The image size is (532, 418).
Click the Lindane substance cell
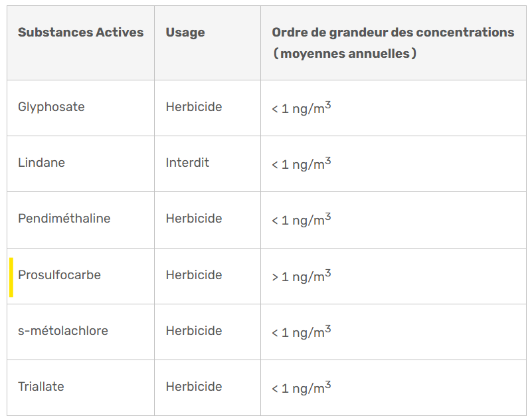pos(41,163)
